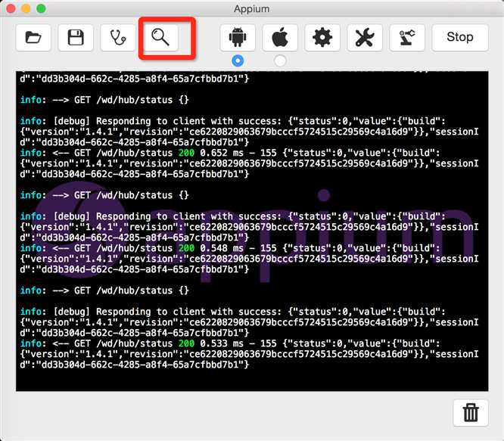This screenshot has width=504, height=441.
Task: Click log line with 0.533 ms response
Action: 229,343
